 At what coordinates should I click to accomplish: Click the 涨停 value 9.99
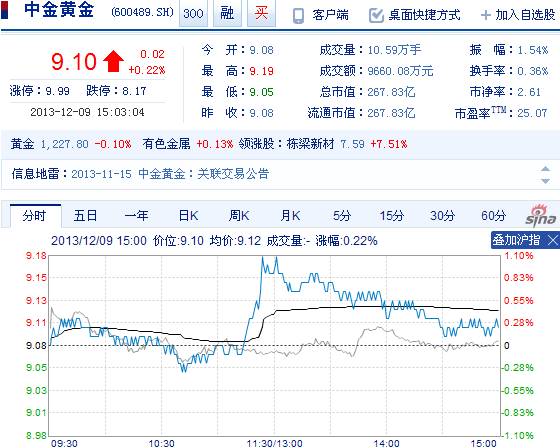point(58,91)
